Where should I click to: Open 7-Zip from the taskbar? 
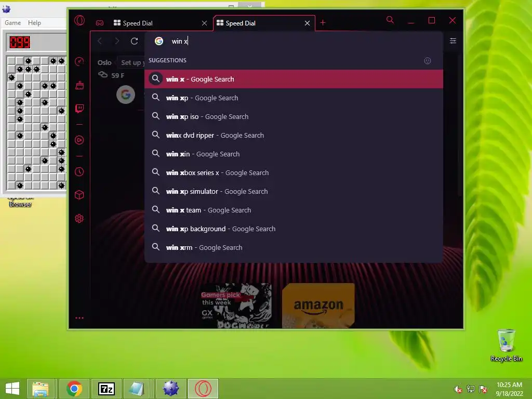tap(107, 389)
